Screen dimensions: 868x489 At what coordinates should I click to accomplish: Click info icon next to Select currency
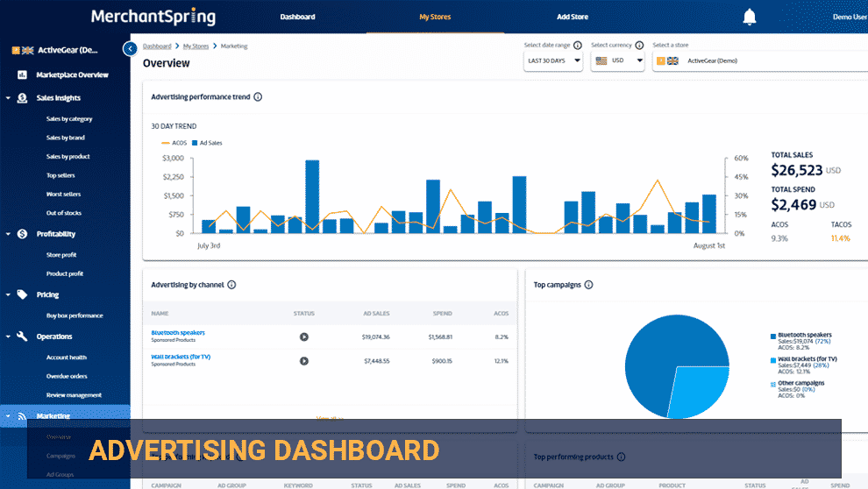pos(639,46)
